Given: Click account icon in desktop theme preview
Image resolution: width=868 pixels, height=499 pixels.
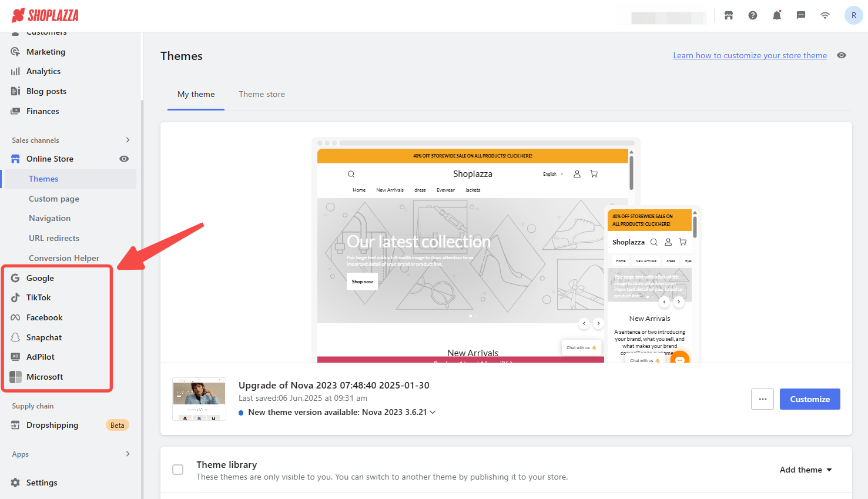Looking at the screenshot, I should [577, 174].
